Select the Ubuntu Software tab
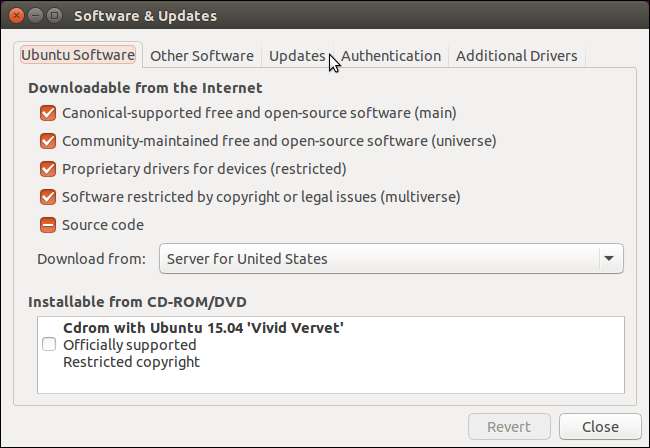Screen dimensions: 650x448 point(80,56)
